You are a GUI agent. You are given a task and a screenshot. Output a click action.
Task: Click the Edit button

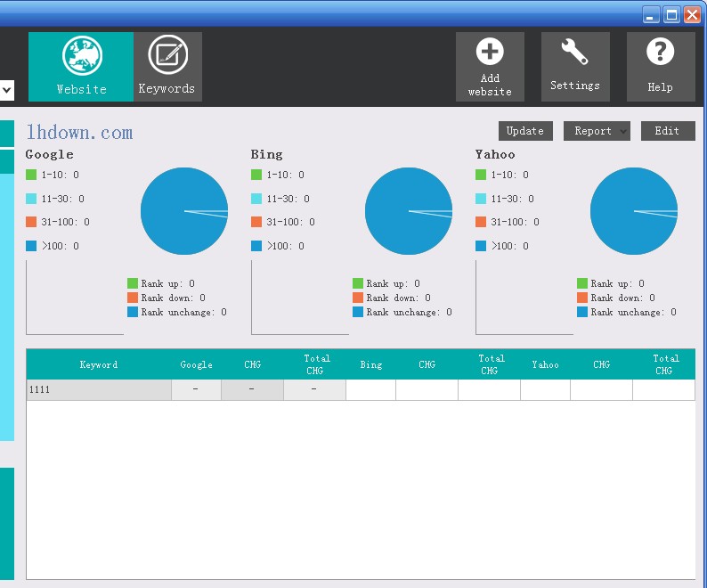(x=668, y=131)
